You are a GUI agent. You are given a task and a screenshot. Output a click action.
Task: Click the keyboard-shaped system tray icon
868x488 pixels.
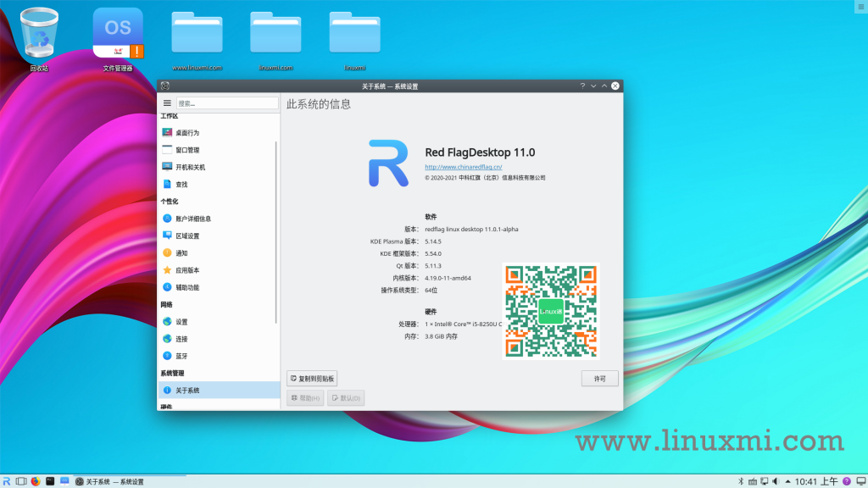pyautogui.click(x=753, y=481)
